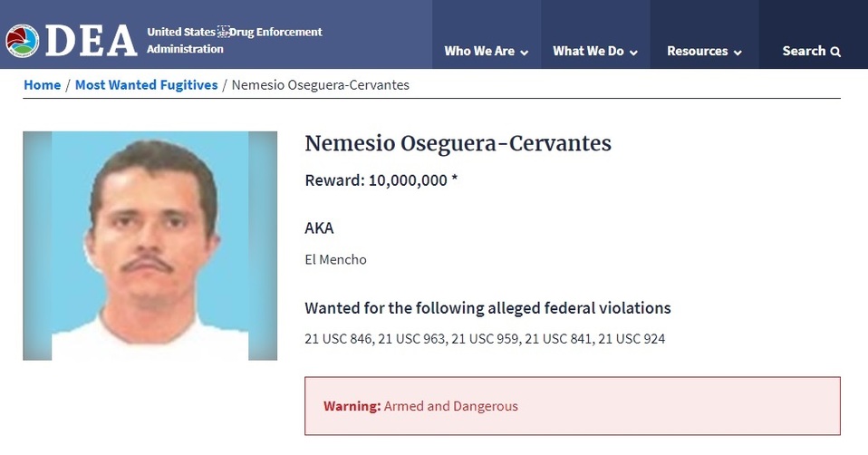Screen dimensions: 868x455
Task: Click the Nemesio Oseguera-Cervantes page heading
Action: point(458,143)
